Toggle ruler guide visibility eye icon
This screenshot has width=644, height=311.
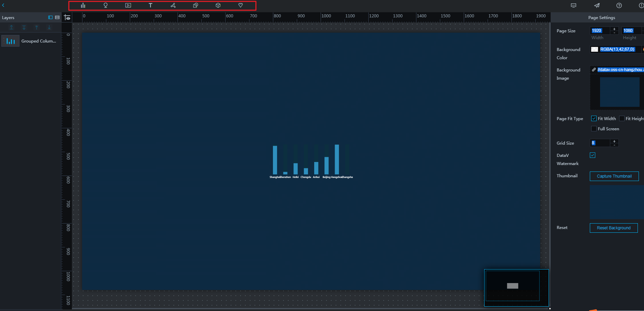point(67,17)
